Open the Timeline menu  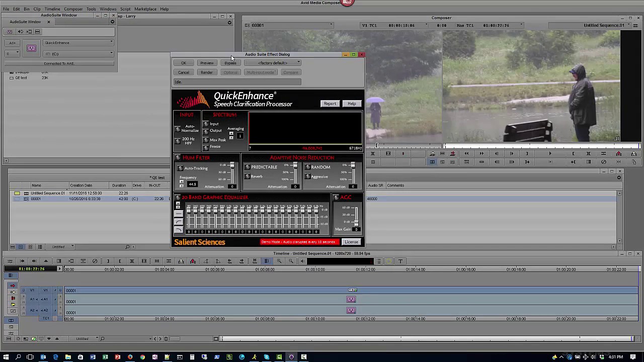click(52, 9)
